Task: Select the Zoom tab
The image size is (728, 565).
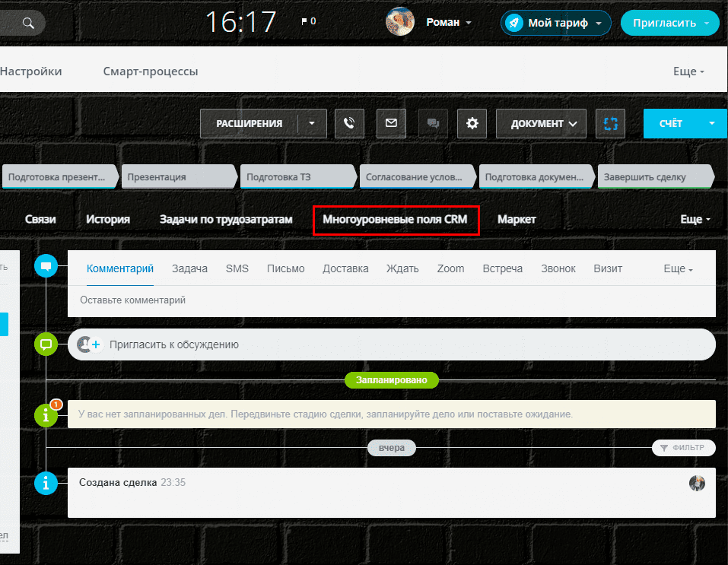Action: click(450, 268)
